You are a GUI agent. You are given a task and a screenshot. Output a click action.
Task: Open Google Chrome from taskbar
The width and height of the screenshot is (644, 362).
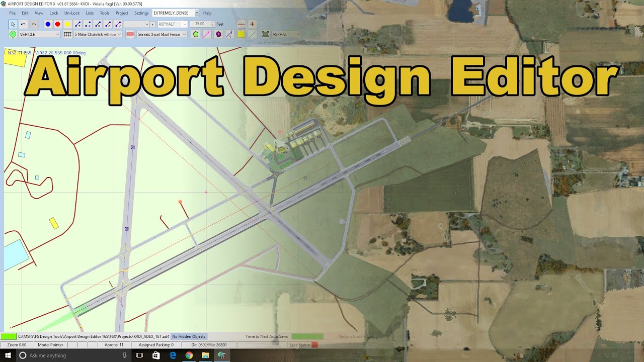[189, 355]
